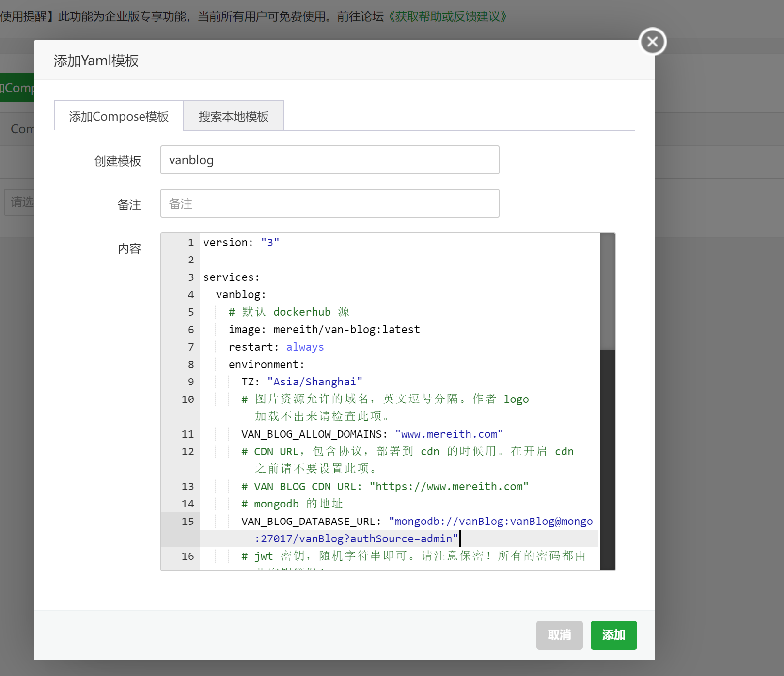Click the # 默认 dockerhub 源 comment
This screenshot has width=784, height=676.
[x=289, y=312]
